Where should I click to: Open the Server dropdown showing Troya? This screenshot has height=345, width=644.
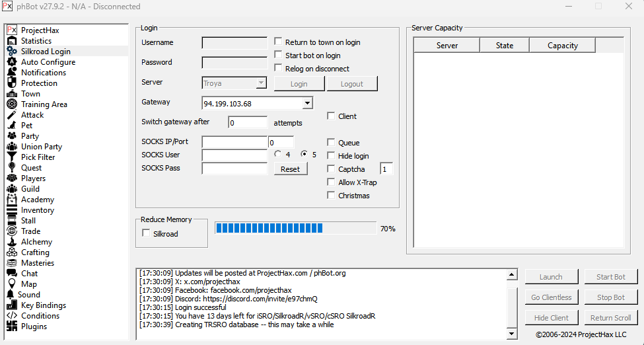tap(261, 83)
